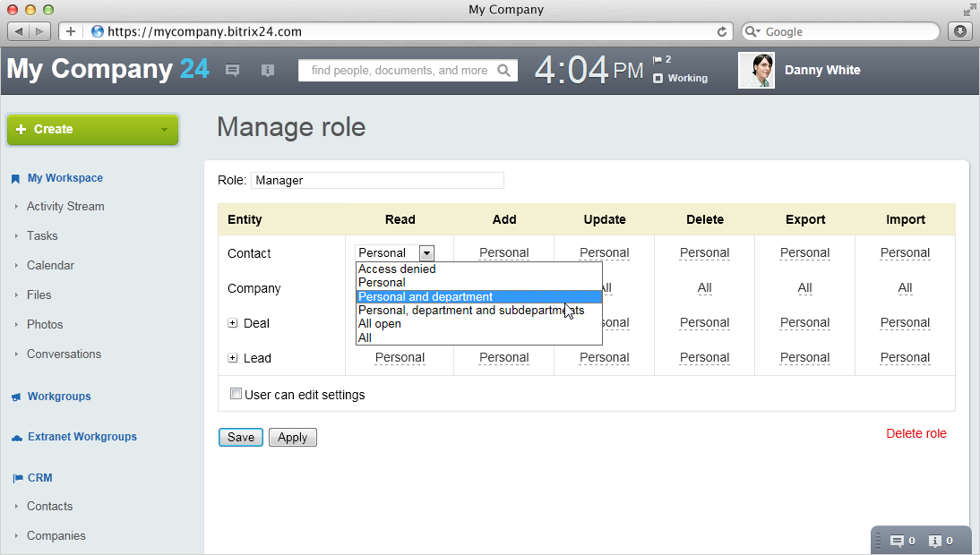Click the Save button
This screenshot has width=980, height=555.
coord(240,437)
